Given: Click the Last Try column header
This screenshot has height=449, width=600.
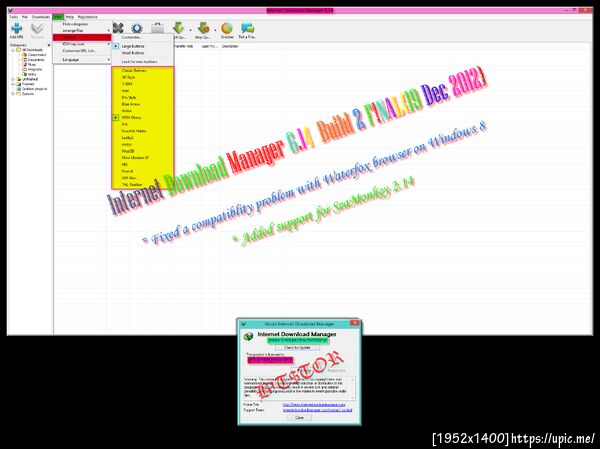Looking at the screenshot, I should coord(209,46).
